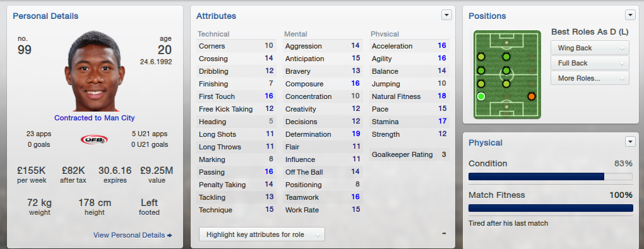Select the Natural Fitness attribute row
Viewport: 644px width, 249px height.
(409, 96)
